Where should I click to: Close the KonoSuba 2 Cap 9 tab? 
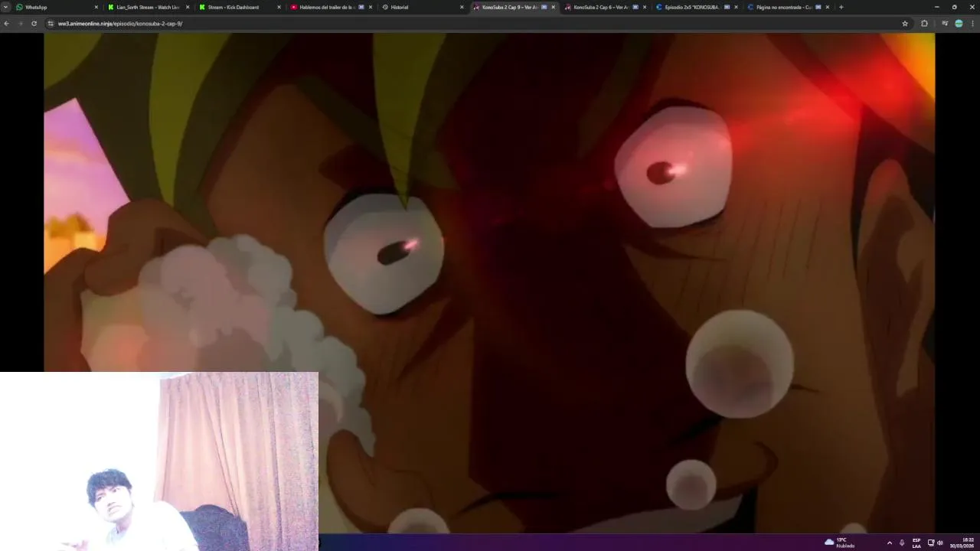554,7
